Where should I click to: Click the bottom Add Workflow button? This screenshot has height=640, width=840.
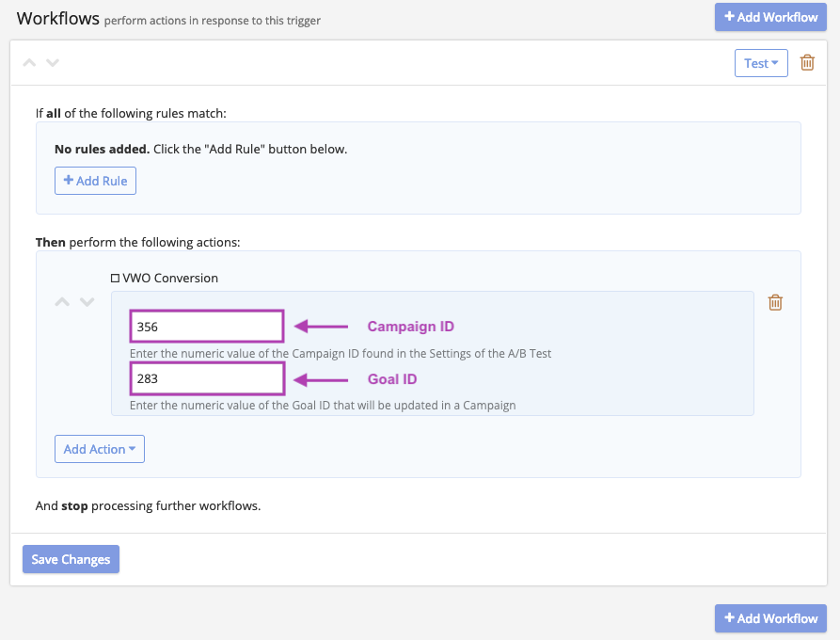point(770,618)
